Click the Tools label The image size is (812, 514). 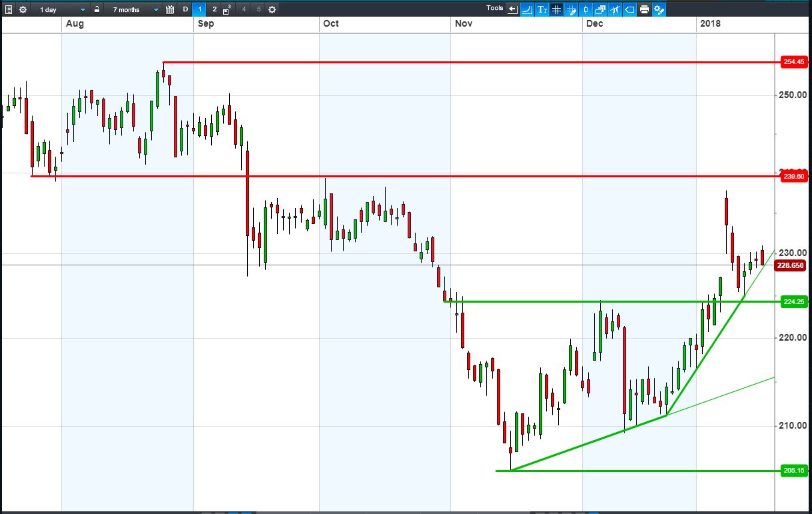coord(495,8)
